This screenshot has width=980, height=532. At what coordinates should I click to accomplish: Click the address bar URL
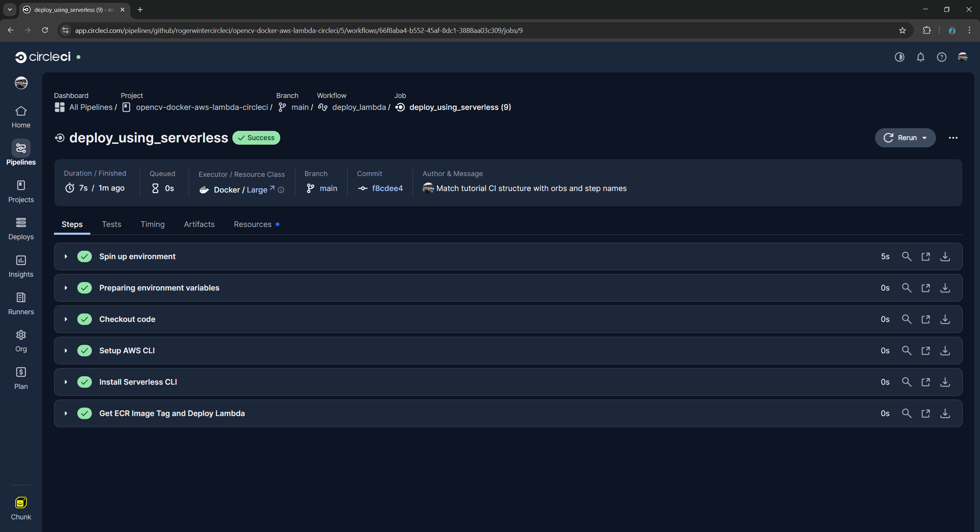pyautogui.click(x=299, y=30)
